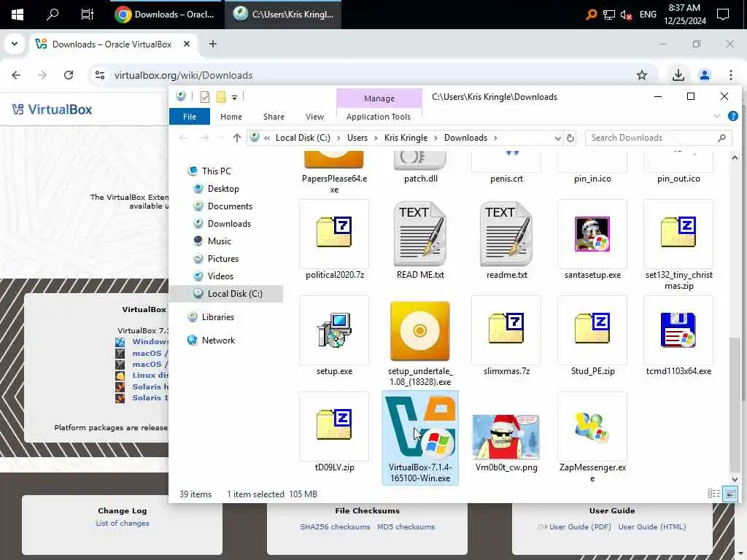Open User Guide (HTML) link
747x560 pixels.
651,526
